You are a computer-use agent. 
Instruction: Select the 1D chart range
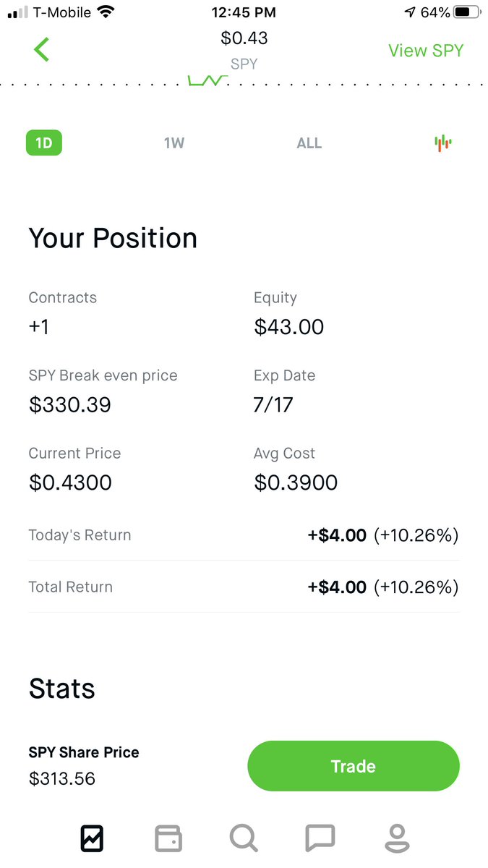coord(44,142)
